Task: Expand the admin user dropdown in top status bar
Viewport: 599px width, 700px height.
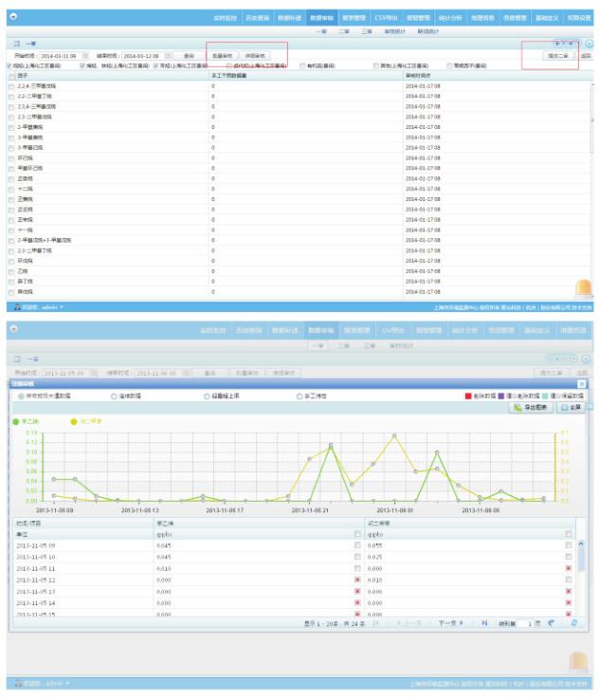Action: pyautogui.click(x=62, y=307)
